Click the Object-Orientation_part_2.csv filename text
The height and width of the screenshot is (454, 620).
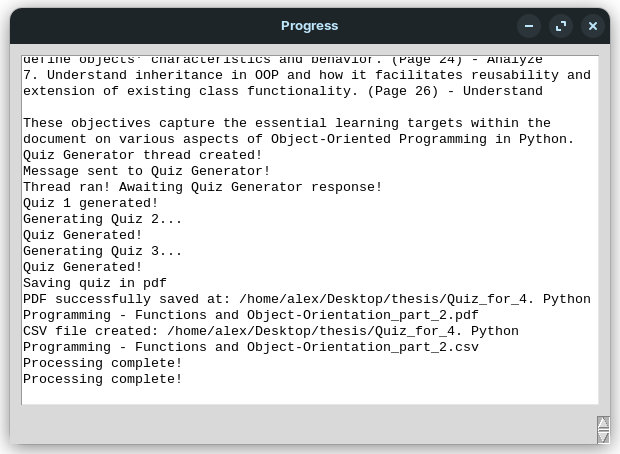coord(363,347)
